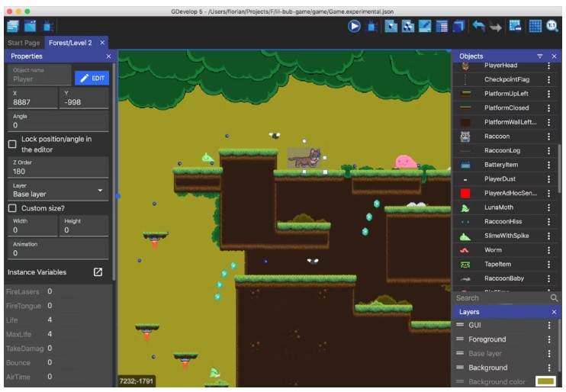
Task: Click the scene editor toolbar icon
Action: click(x=30, y=26)
